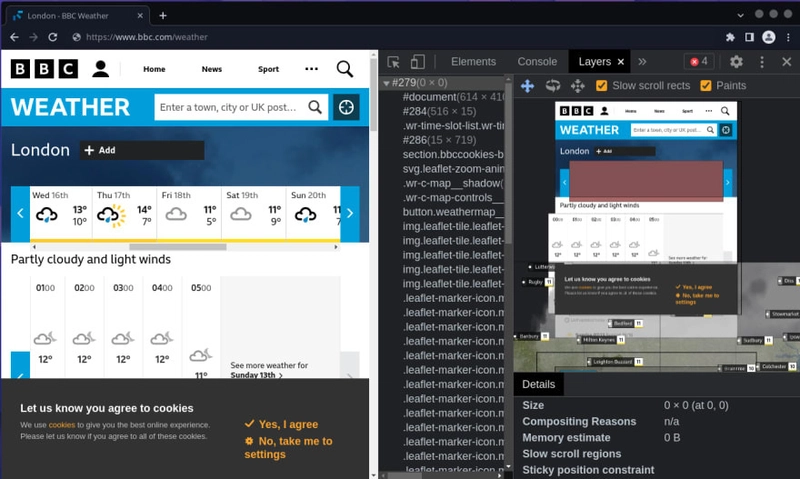This screenshot has width=800, height=479.
Task: Click the BBC logo
Action: [44, 69]
